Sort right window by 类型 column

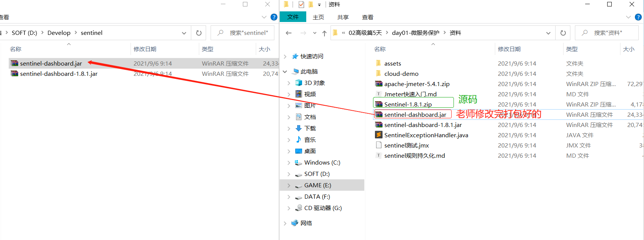tap(572, 49)
